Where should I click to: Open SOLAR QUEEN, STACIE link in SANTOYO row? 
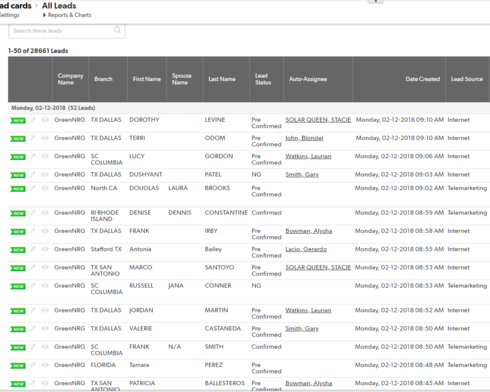coord(318,267)
